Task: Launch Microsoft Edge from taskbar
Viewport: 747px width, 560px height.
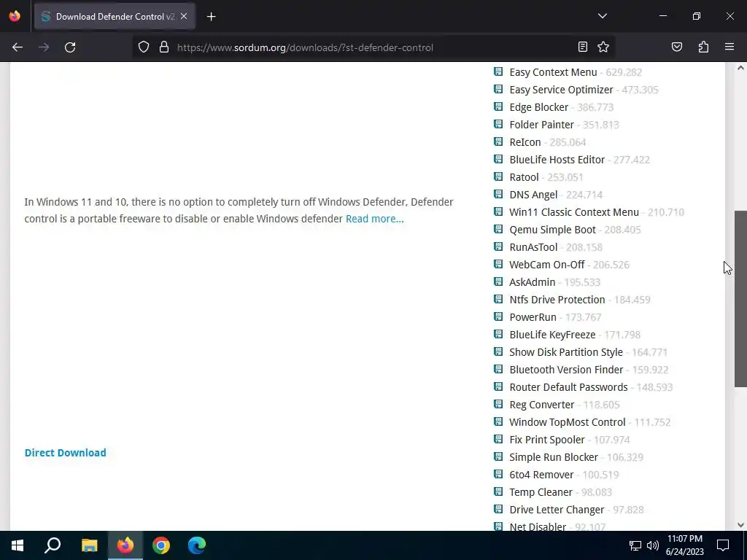Action: (x=197, y=545)
